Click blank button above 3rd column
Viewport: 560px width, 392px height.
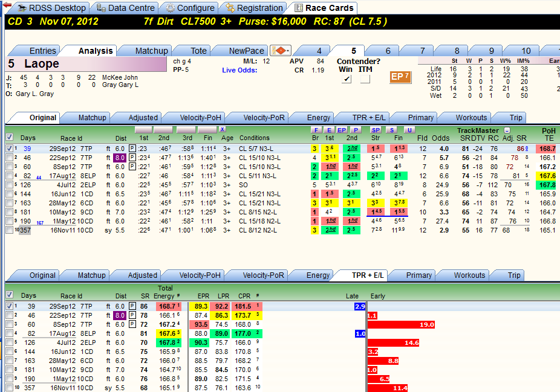click(x=186, y=129)
